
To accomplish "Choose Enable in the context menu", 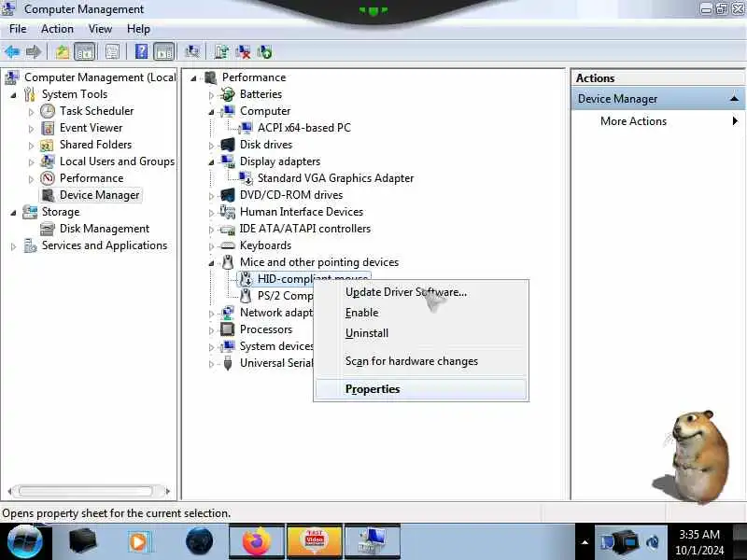I will click(x=421, y=313).
